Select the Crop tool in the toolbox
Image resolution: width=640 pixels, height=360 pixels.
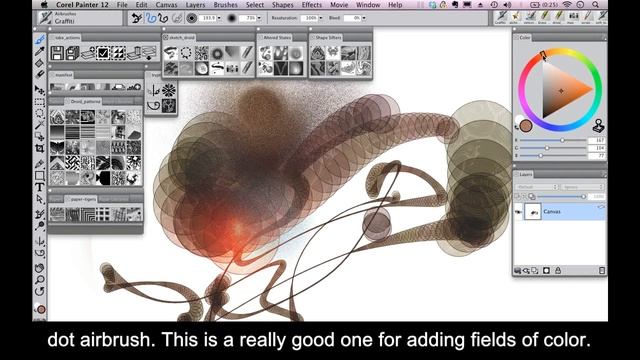(x=40, y=148)
